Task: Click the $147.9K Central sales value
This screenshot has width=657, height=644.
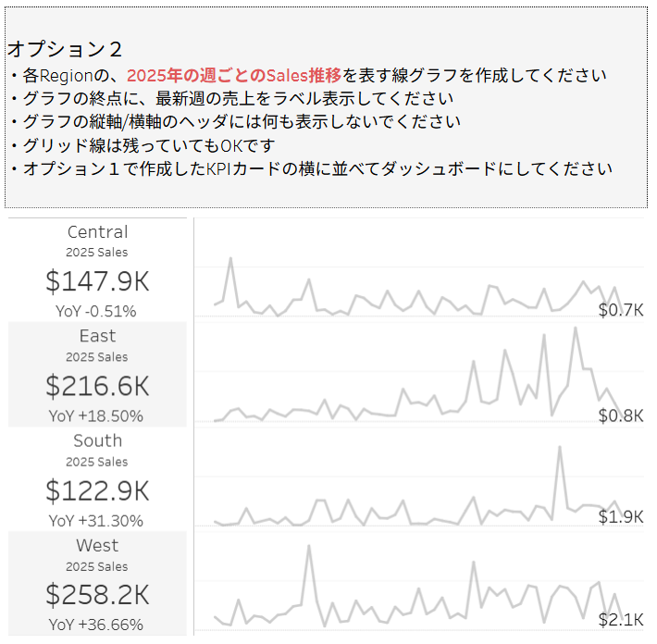Action: coord(97,281)
